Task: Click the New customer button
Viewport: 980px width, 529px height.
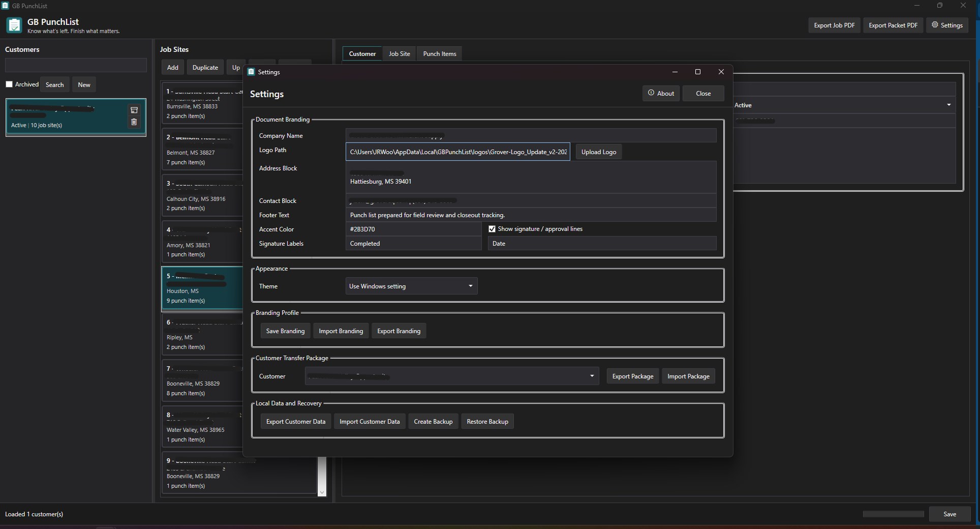Action: coord(84,85)
